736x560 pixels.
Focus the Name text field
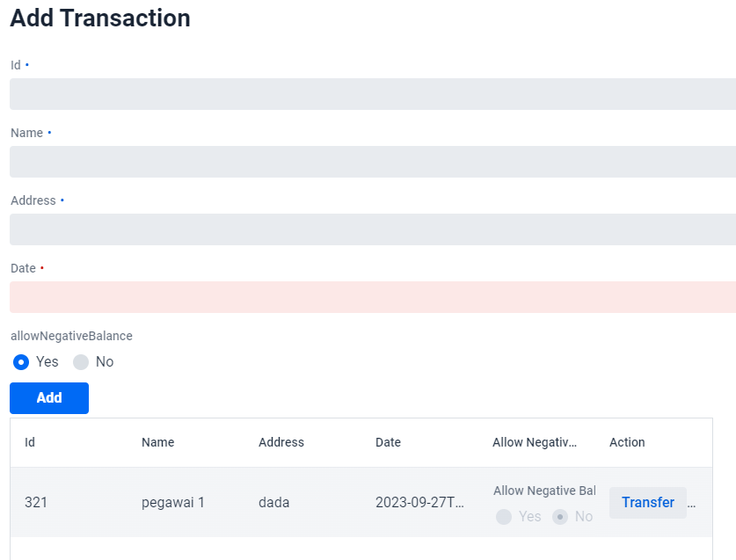tap(372, 162)
